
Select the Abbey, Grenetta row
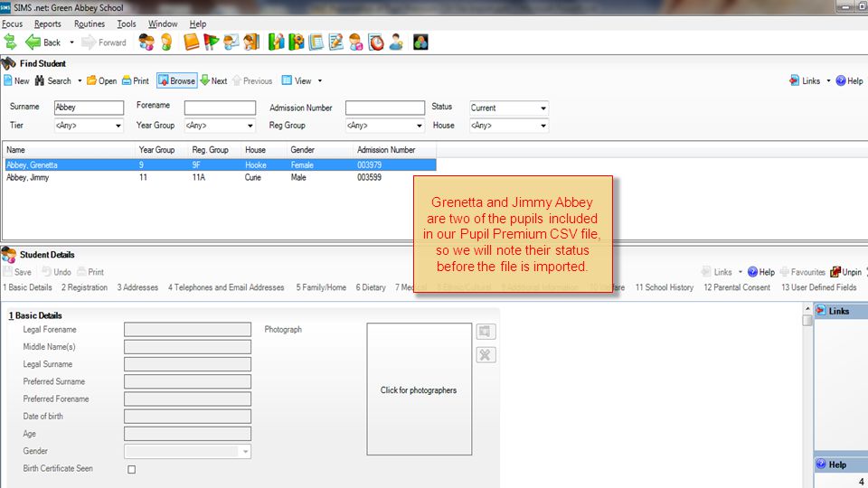[221, 164]
